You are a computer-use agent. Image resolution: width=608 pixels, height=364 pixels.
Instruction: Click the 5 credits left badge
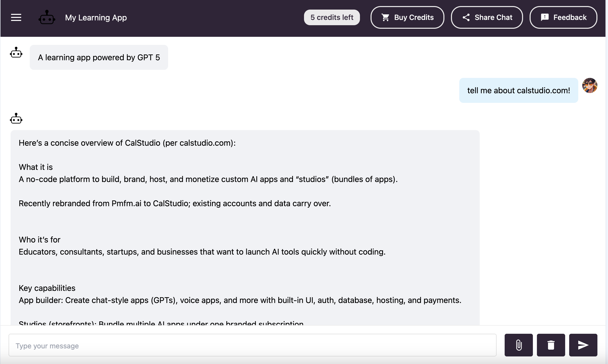(x=332, y=17)
